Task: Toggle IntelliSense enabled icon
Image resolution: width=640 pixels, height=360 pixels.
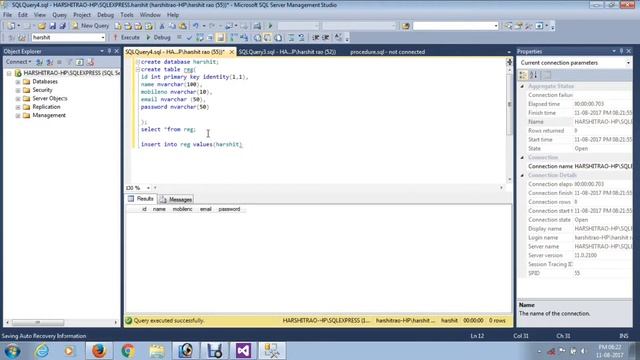Action: point(220,38)
